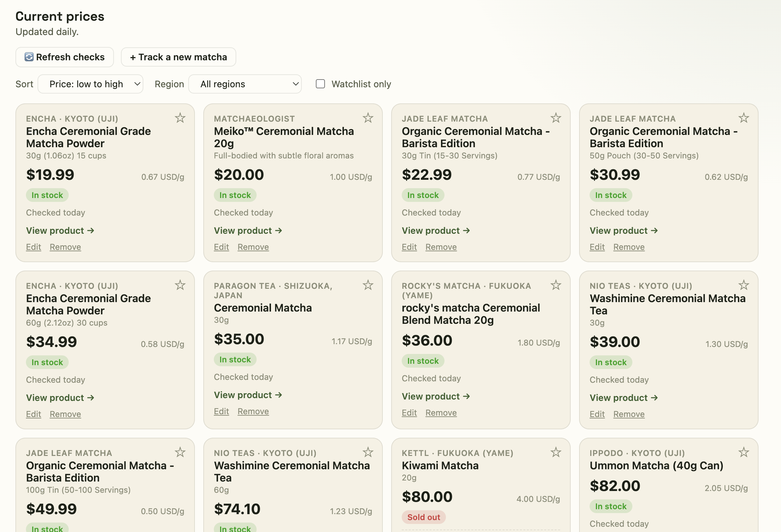Edit the Jade Leaf $30.99 entry
Viewport: 781px width, 532px height.
(597, 247)
